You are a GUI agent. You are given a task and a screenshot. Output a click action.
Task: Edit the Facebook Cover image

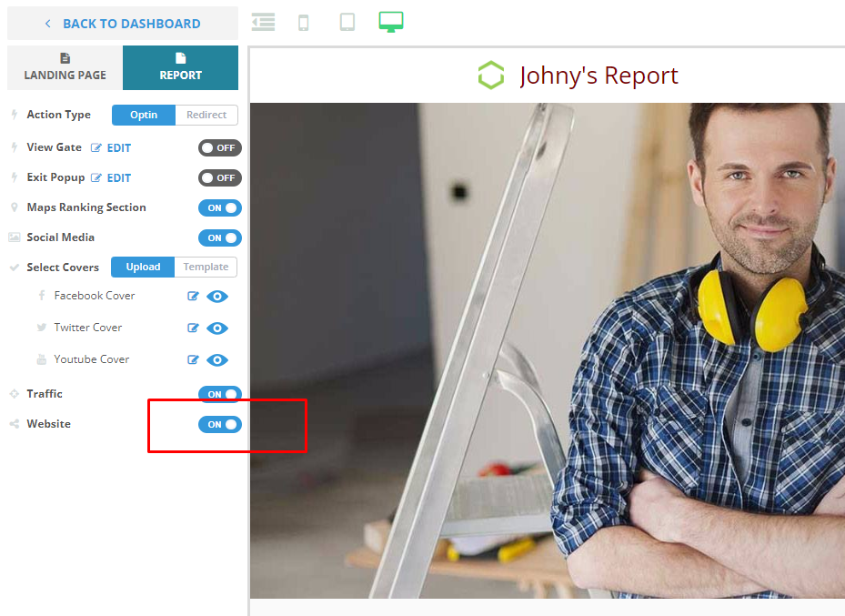click(193, 296)
